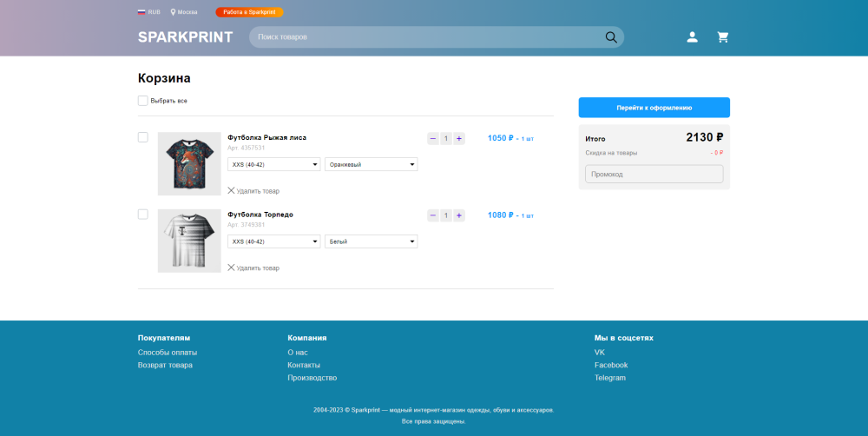The image size is (868, 436).
Task: Click the search magnifier icon
Action: tap(611, 37)
